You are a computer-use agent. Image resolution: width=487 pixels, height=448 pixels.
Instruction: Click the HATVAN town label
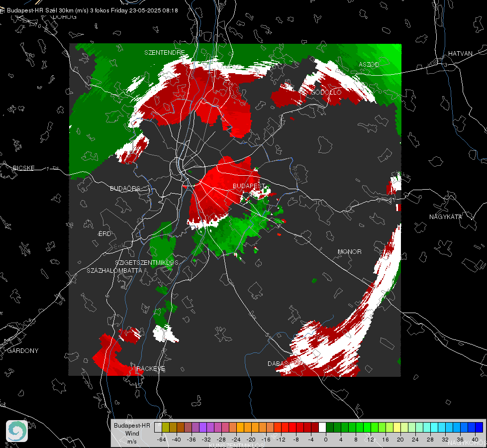pos(460,53)
